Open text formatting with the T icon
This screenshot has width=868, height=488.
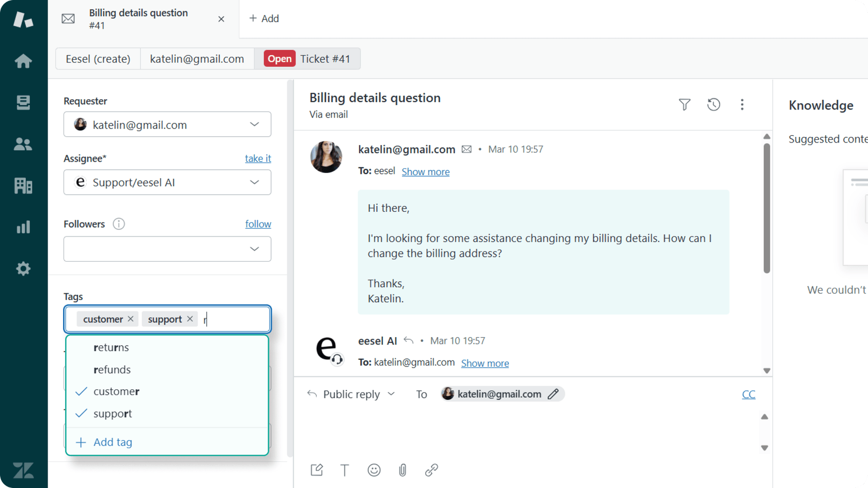click(345, 470)
